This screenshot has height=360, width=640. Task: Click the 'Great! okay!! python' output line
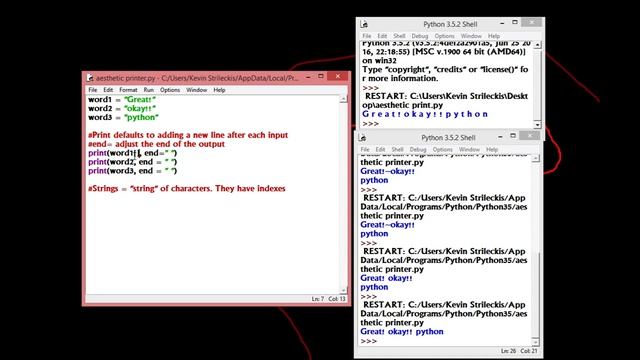402,332
